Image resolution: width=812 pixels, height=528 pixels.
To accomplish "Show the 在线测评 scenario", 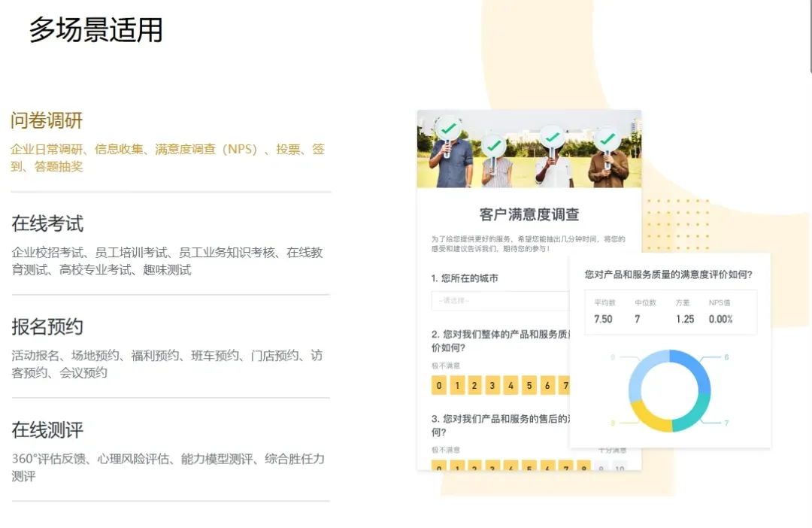I will [47, 430].
